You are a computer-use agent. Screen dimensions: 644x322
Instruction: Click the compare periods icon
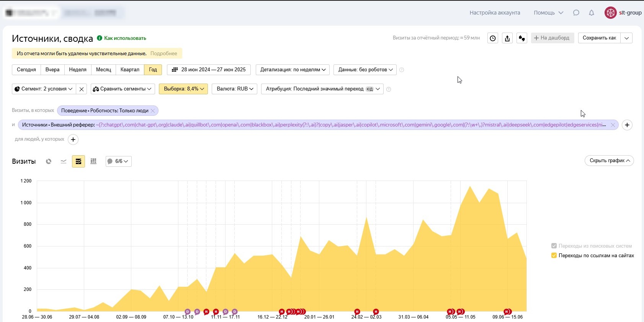coord(522,38)
